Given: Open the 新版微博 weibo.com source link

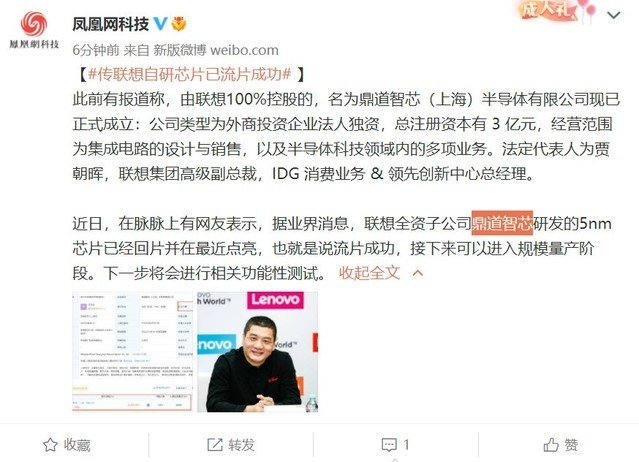Looking at the screenshot, I should coord(216,50).
